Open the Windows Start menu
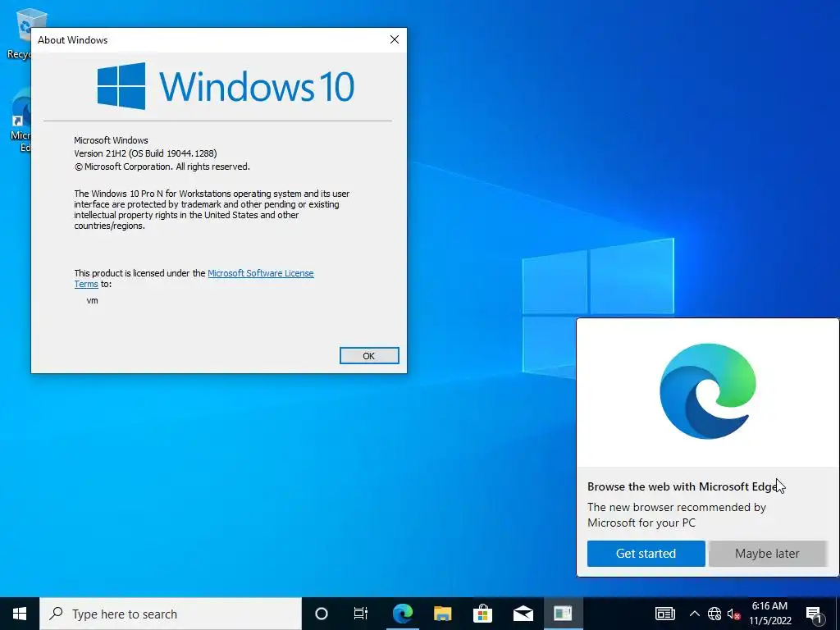 tap(20, 614)
